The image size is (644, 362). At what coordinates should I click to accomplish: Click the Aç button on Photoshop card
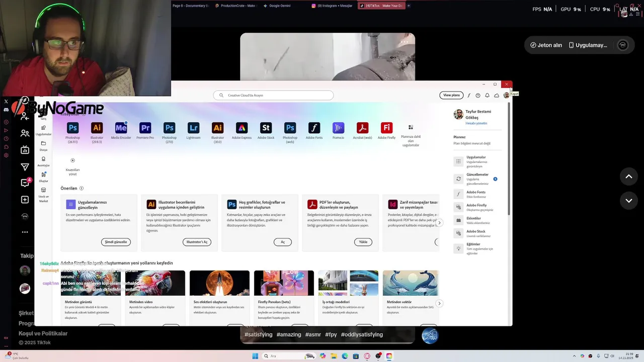coord(283,242)
